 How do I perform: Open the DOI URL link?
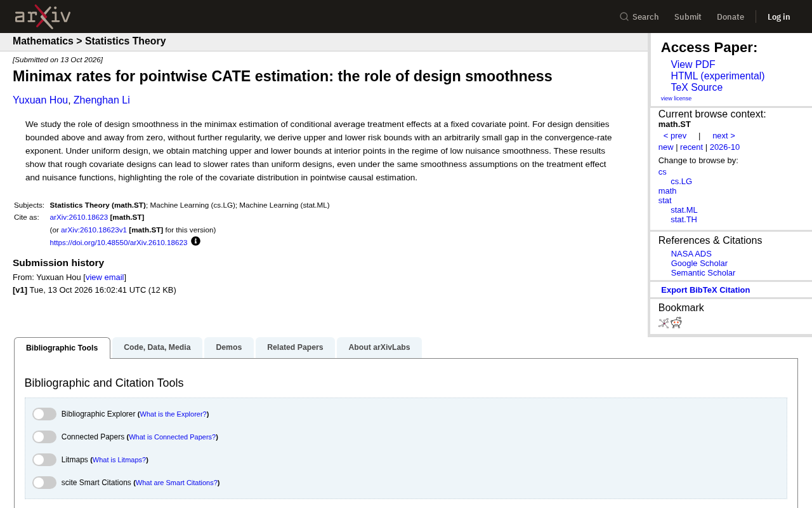click(x=119, y=243)
